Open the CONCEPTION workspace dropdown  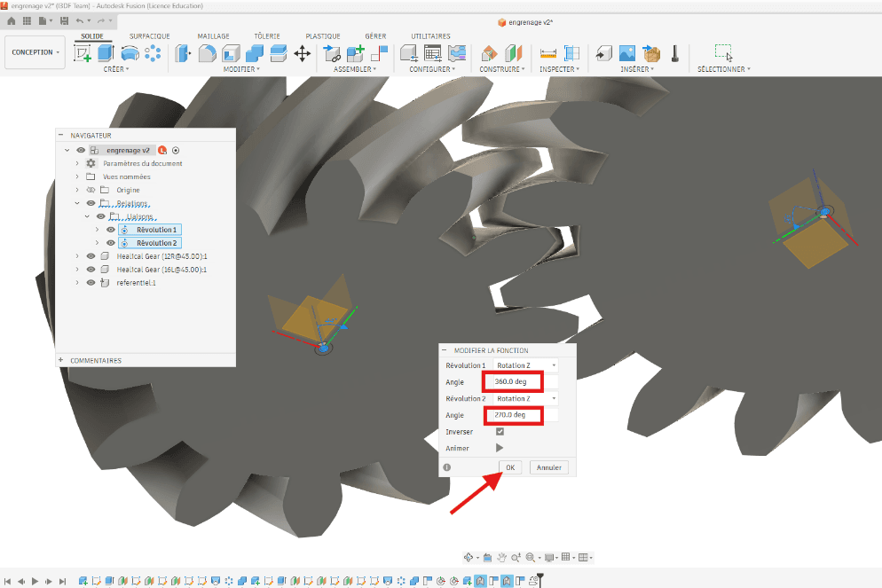[35, 52]
